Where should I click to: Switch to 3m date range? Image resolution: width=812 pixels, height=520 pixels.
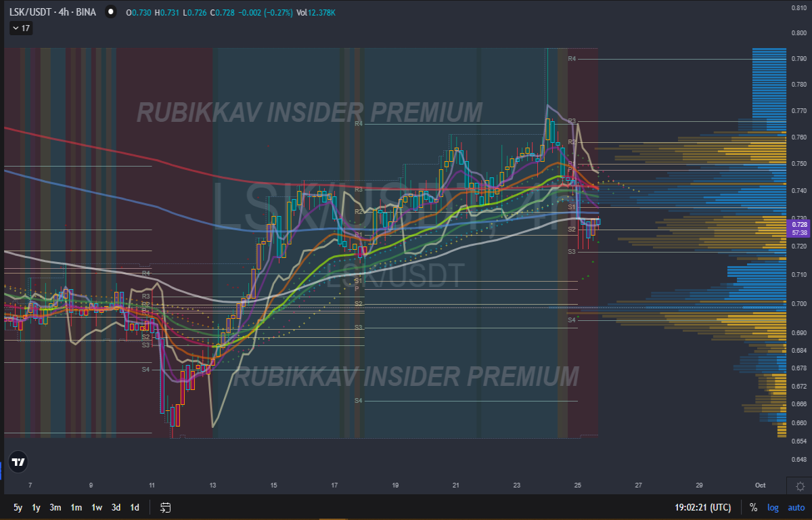pos(56,507)
